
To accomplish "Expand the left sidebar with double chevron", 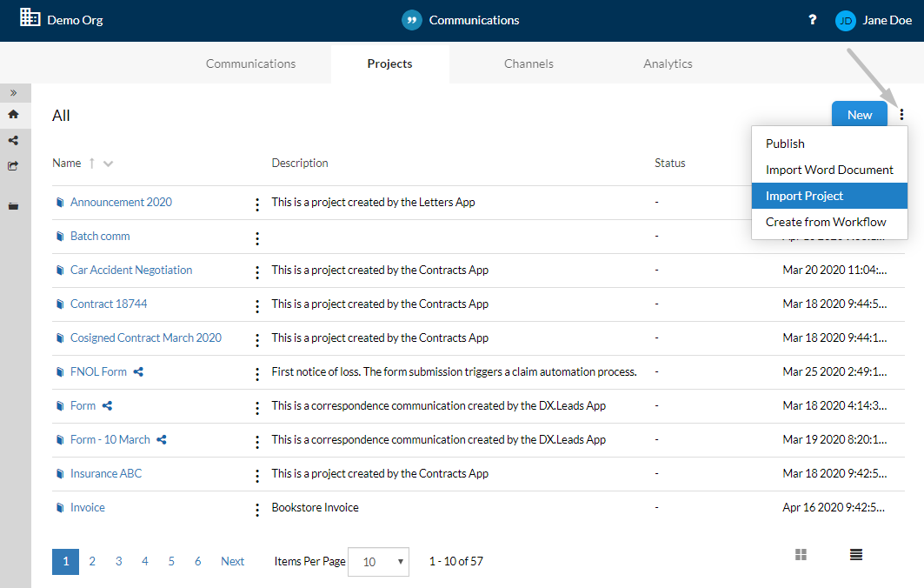I will pyautogui.click(x=14, y=92).
